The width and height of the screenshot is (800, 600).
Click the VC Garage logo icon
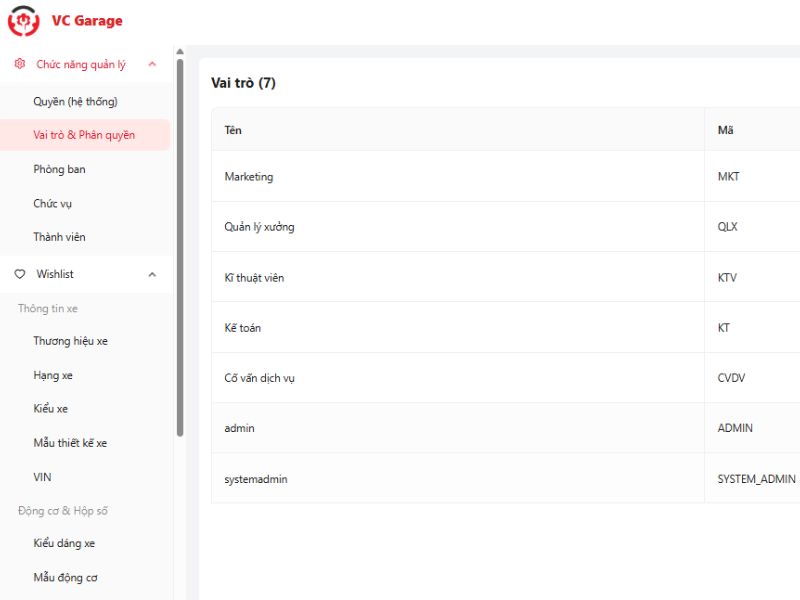23,20
